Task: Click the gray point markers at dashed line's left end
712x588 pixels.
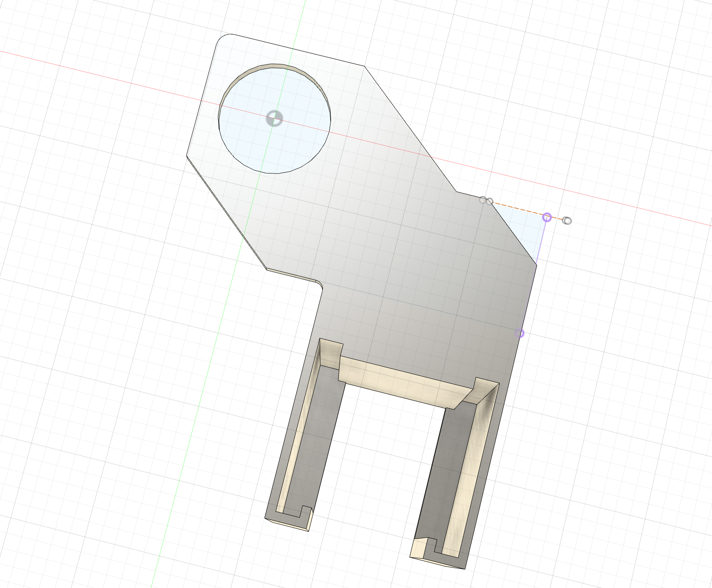Action: pyautogui.click(x=486, y=200)
